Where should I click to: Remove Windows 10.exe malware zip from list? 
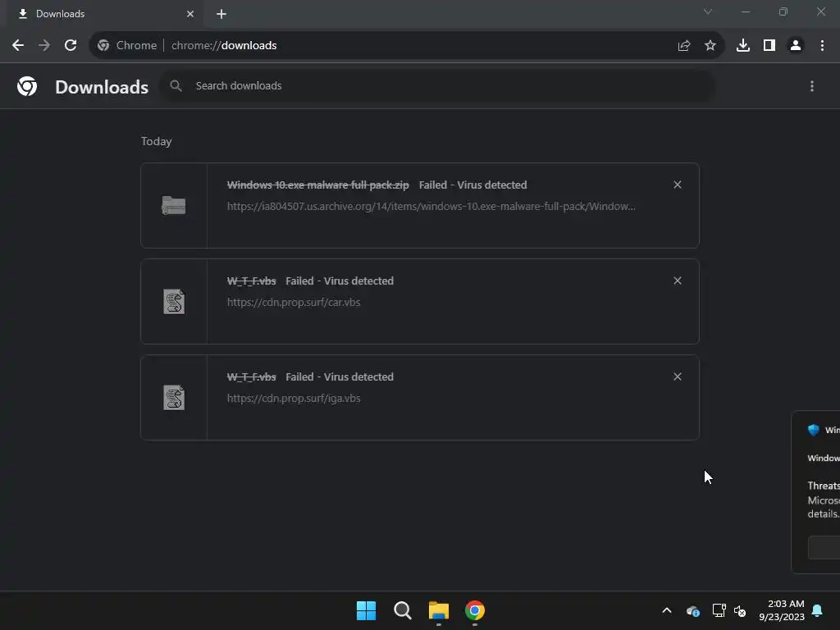[x=678, y=185]
